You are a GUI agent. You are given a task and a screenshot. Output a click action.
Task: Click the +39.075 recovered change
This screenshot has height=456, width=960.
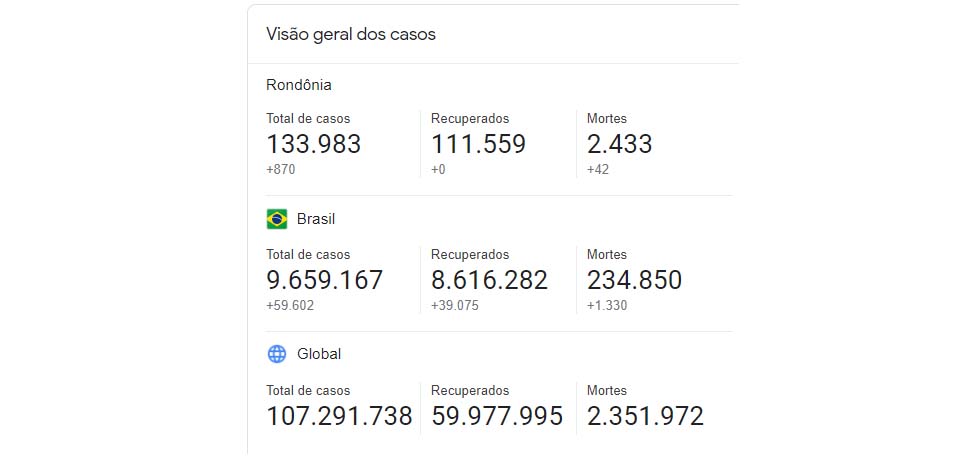coord(455,306)
